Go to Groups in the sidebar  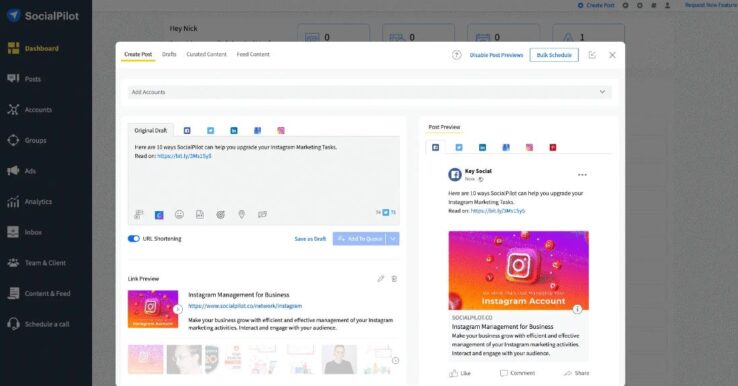tap(26, 140)
